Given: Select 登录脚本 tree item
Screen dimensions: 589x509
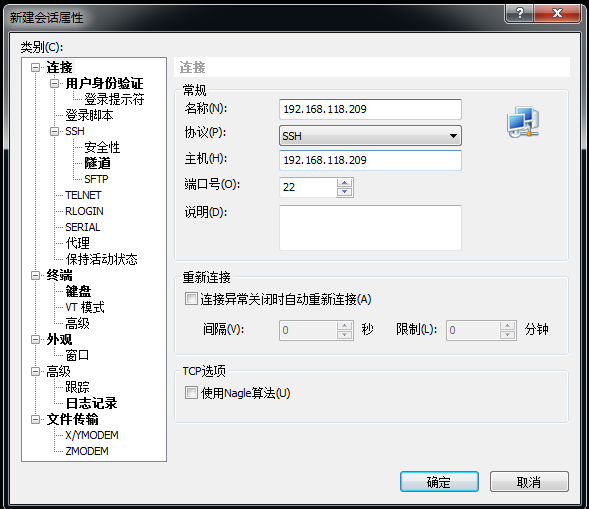Looking at the screenshot, I should (89, 115).
